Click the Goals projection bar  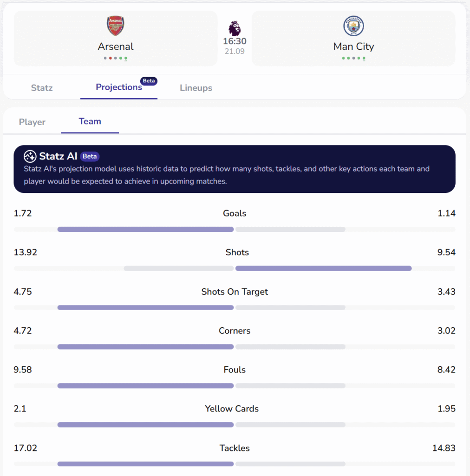click(x=235, y=229)
